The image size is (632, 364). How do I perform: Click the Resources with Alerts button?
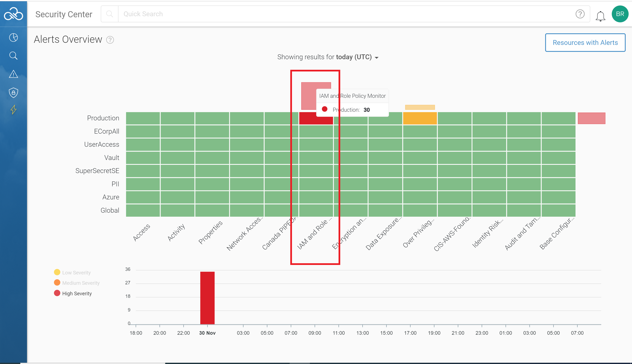click(585, 43)
